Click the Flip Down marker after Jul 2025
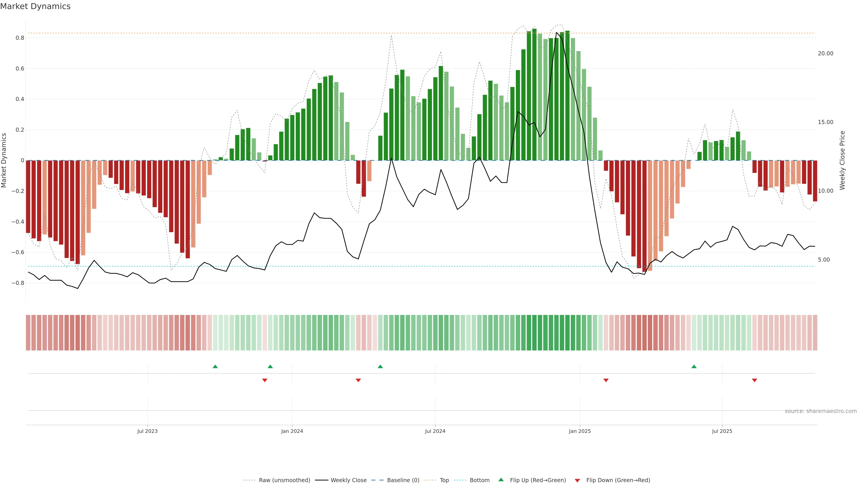868x488 pixels. click(x=755, y=380)
